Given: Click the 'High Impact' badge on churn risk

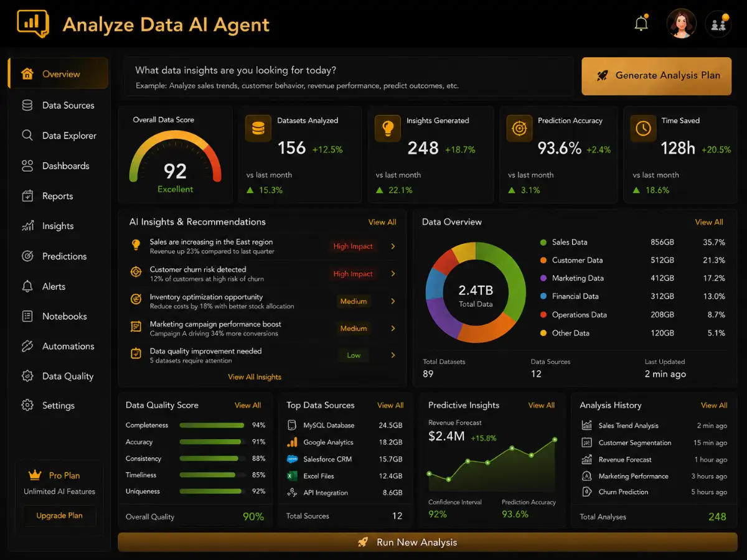Looking at the screenshot, I should coord(353,274).
